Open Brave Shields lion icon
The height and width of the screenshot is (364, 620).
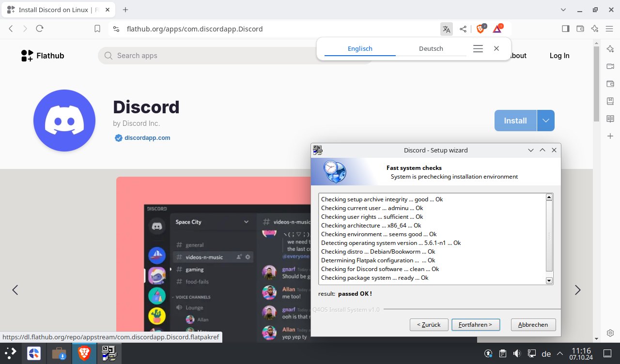coord(480,29)
